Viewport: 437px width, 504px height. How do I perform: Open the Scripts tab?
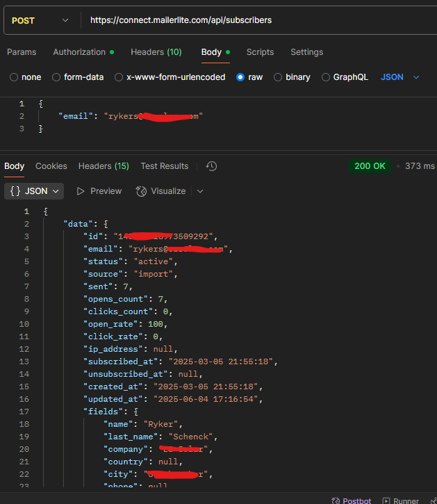tap(260, 52)
